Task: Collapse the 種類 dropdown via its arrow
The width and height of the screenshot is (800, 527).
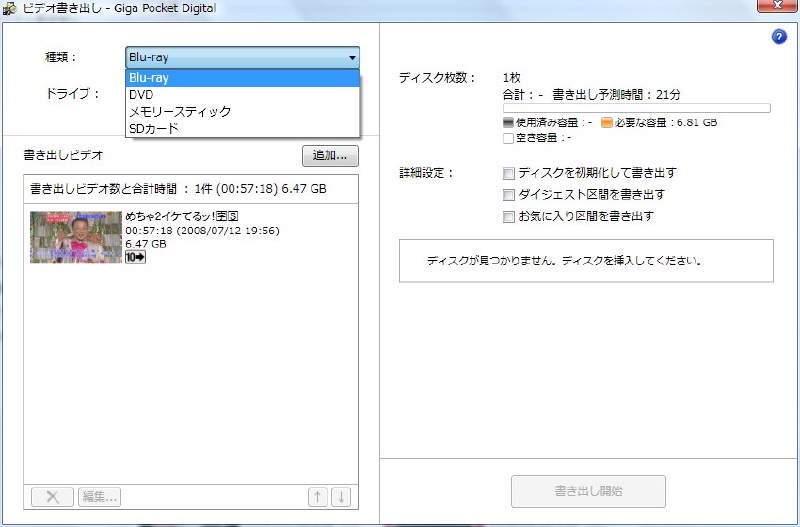Action: click(352, 58)
